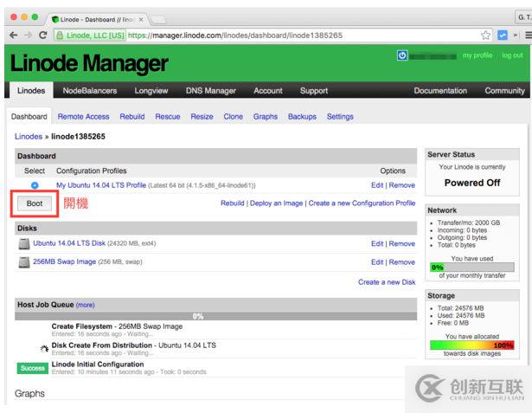
Task: Remove the Ubuntu configuration profile
Action: [x=401, y=185]
